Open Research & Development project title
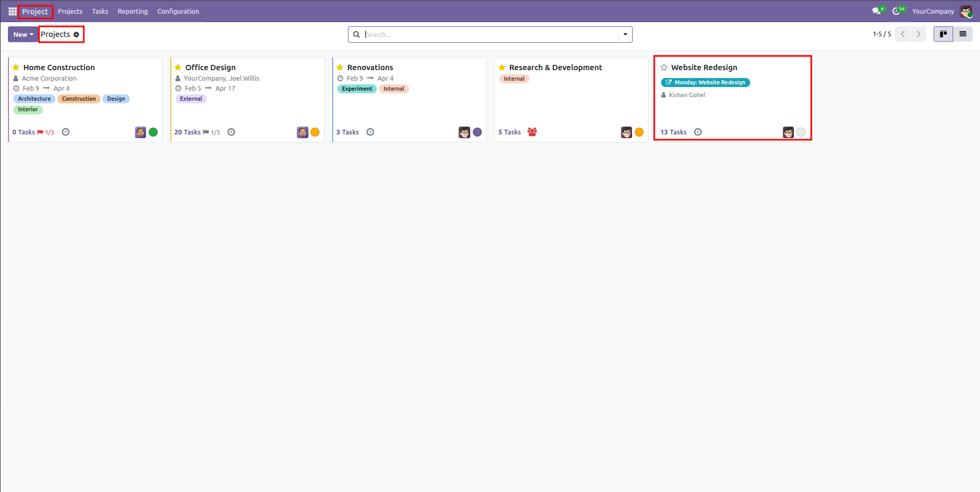Screen dimensions: 980x492 (556, 67)
